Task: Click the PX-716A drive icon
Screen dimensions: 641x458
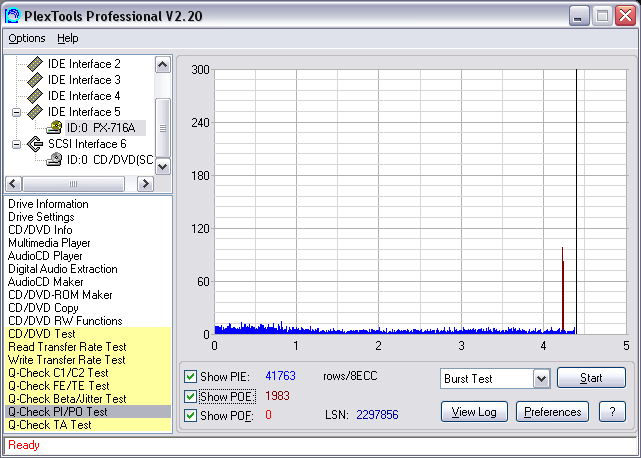Action: [x=54, y=128]
